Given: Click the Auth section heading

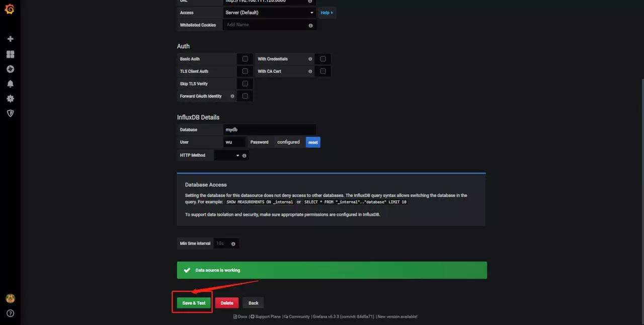Looking at the screenshot, I should (183, 46).
